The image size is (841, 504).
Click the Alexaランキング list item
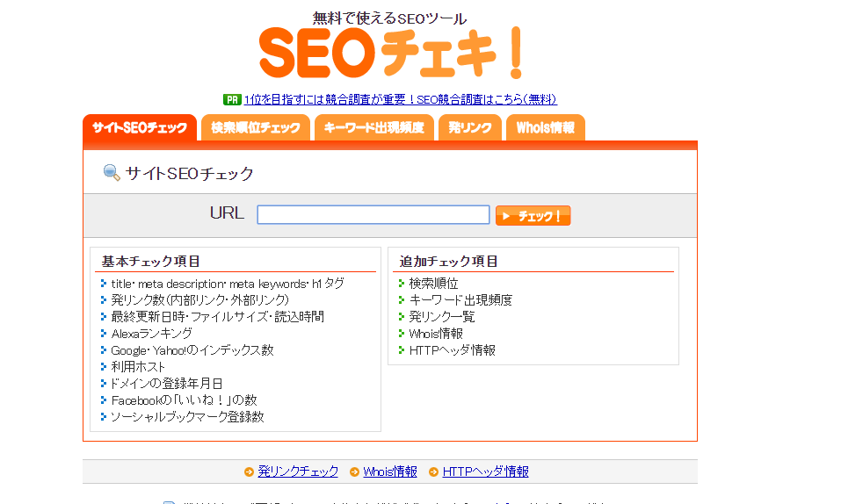(x=151, y=334)
